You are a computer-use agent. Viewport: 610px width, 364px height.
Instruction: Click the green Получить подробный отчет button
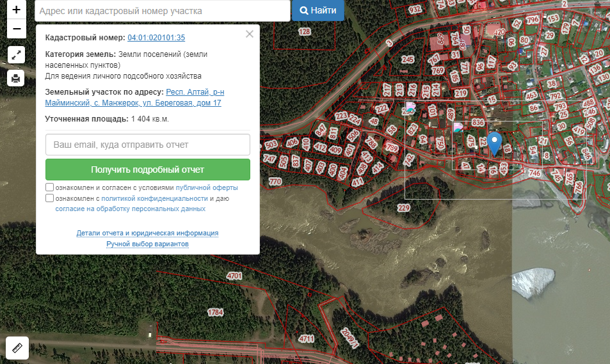point(147,170)
